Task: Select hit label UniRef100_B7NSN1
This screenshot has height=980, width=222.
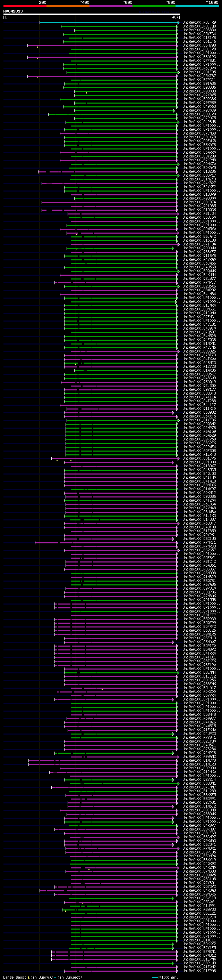Action: 199,952
